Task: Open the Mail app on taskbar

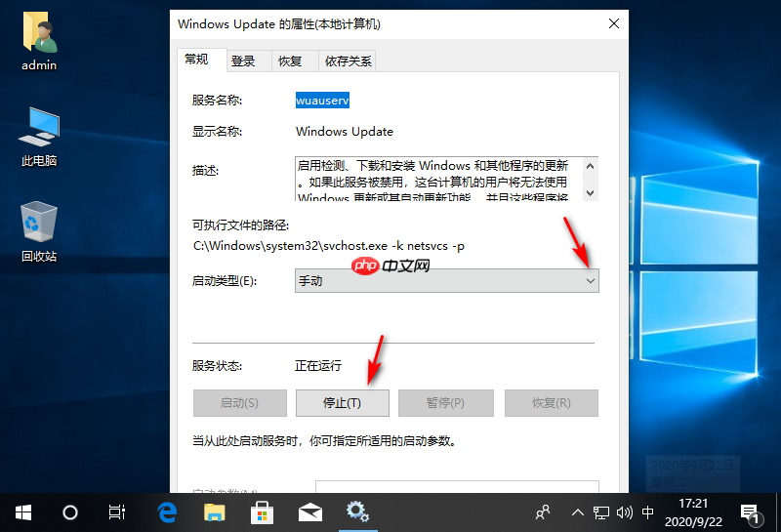Action: click(309, 512)
